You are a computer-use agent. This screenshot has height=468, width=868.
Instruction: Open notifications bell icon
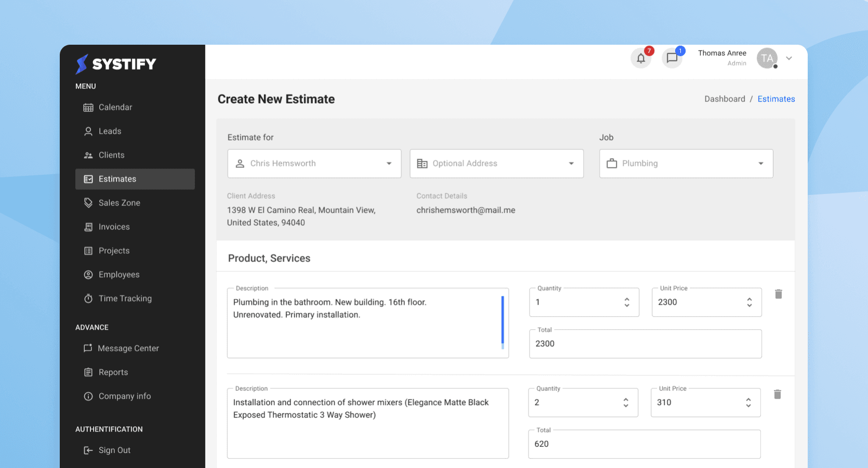tap(641, 58)
